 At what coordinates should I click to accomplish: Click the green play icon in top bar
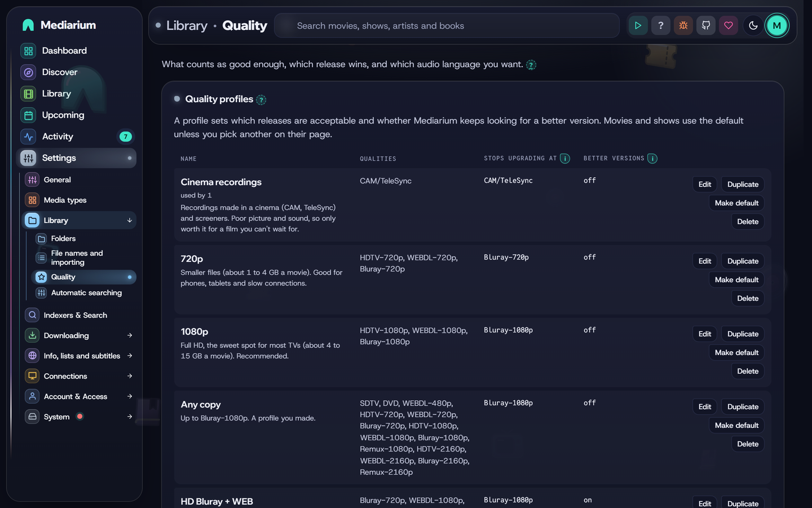pos(638,25)
